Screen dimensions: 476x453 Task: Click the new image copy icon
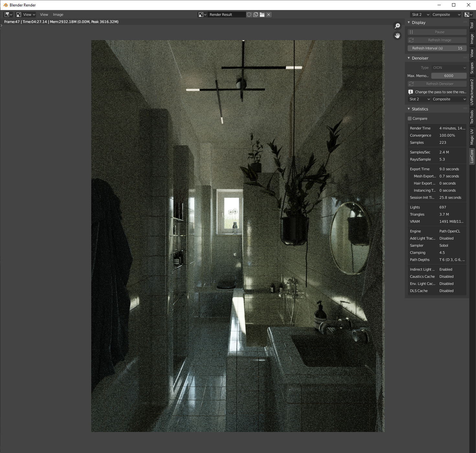256,15
